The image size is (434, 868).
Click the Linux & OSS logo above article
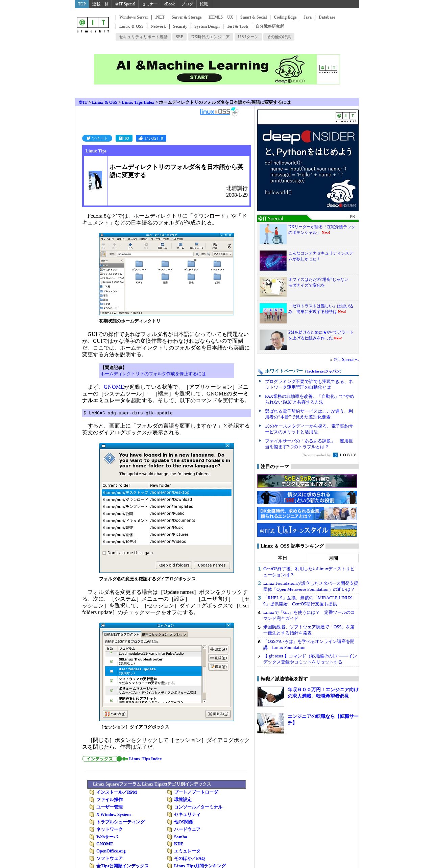(x=219, y=112)
